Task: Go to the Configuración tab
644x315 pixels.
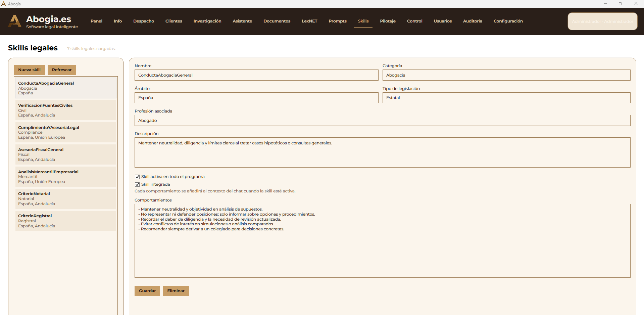Action: point(508,21)
